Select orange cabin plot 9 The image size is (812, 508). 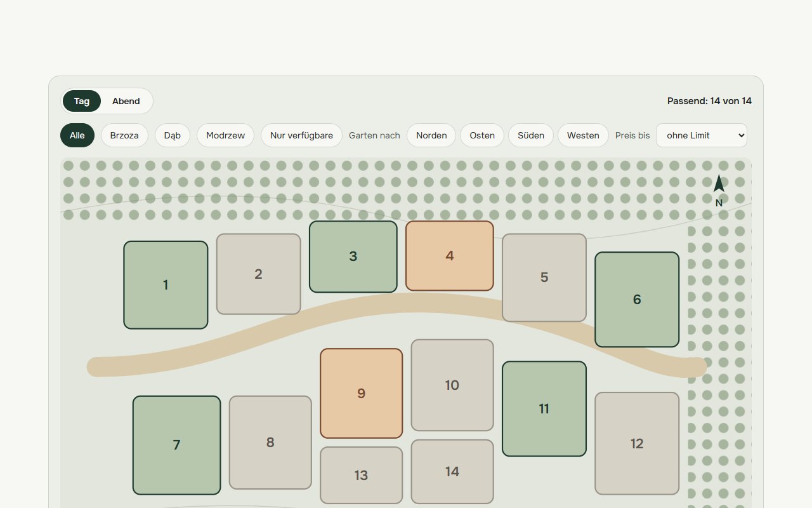(362, 393)
